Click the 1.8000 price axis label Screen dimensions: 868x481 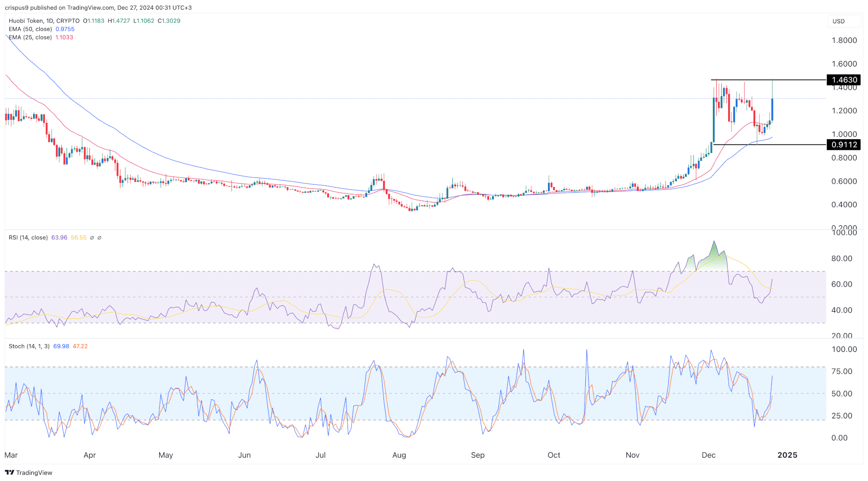844,41
